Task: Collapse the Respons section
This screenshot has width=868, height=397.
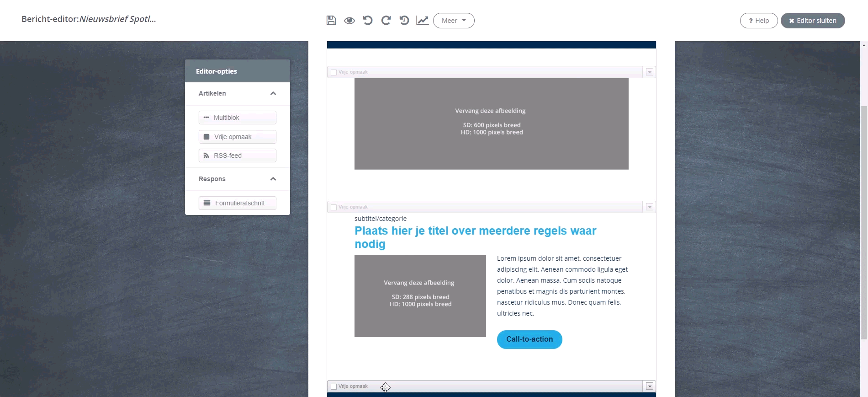Action: 273,179
